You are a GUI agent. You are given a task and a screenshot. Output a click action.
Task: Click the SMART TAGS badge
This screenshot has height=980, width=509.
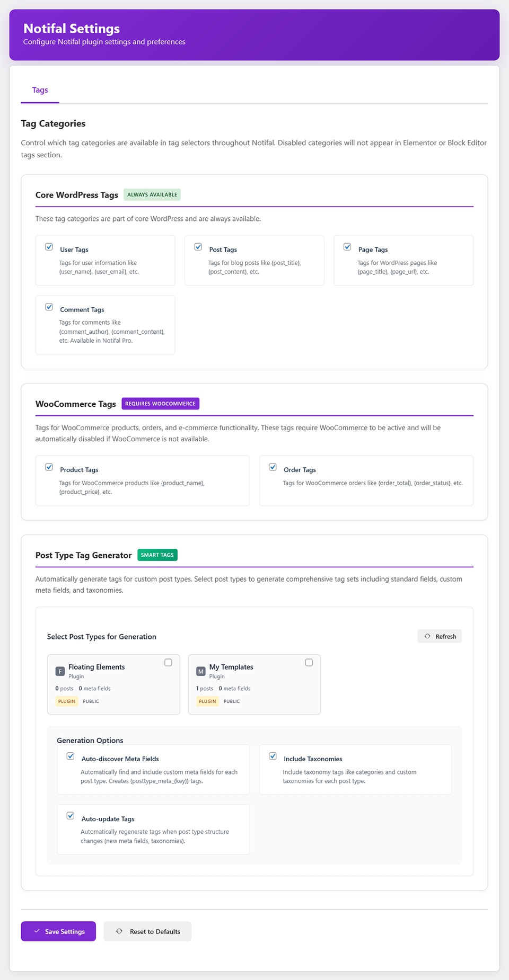click(x=157, y=555)
